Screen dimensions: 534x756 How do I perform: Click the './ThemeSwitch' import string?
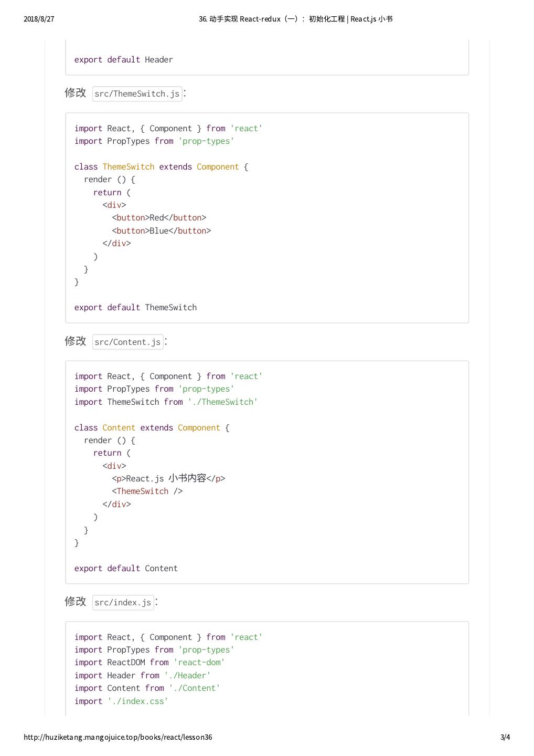(x=222, y=402)
